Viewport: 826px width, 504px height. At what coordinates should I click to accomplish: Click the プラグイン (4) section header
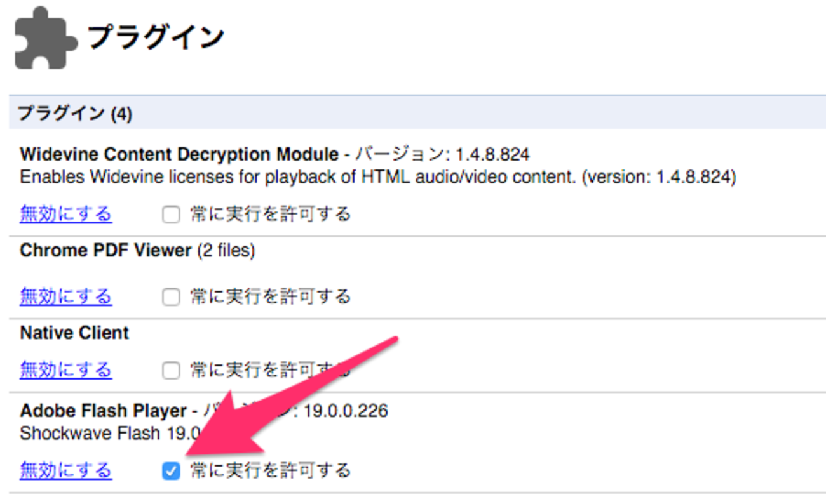tap(75, 114)
